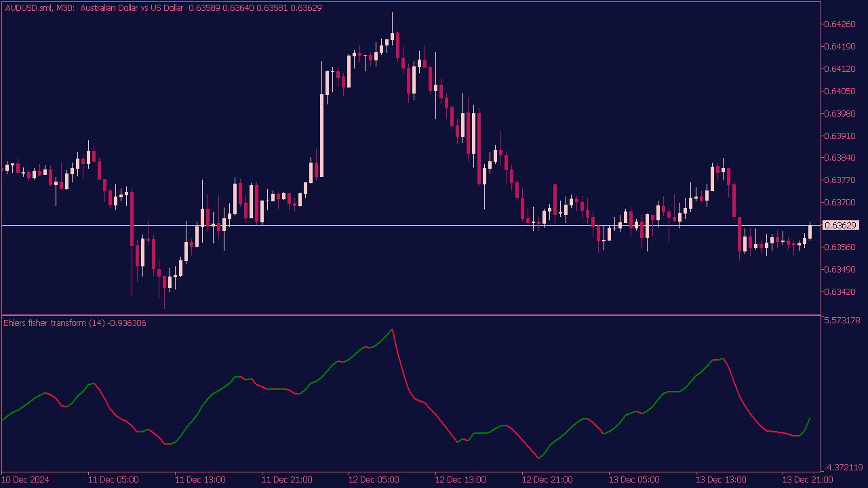Click the 0.64050 price axis label
Viewport: 868px width, 488px height.
pyautogui.click(x=839, y=91)
